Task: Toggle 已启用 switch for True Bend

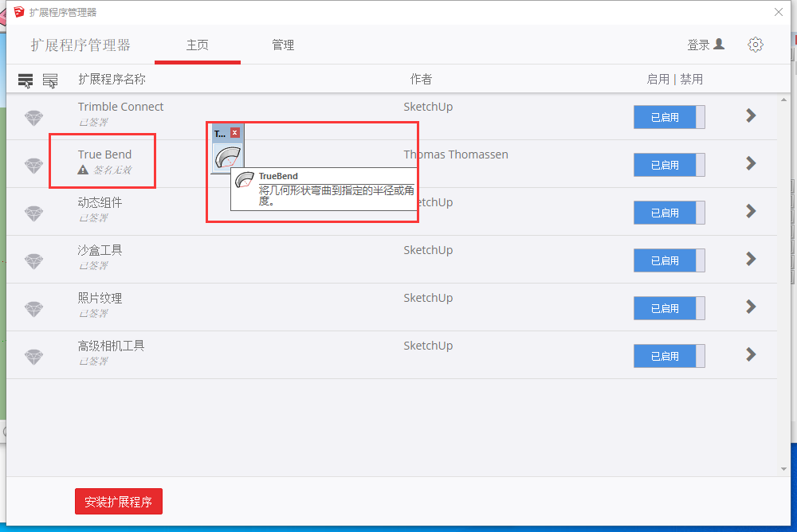Action: [669, 165]
